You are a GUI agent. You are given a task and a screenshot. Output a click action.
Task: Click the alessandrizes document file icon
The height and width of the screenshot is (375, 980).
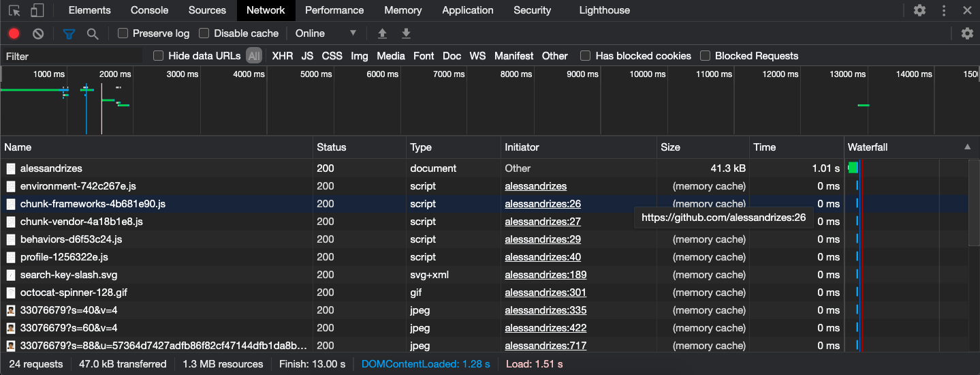click(11, 168)
